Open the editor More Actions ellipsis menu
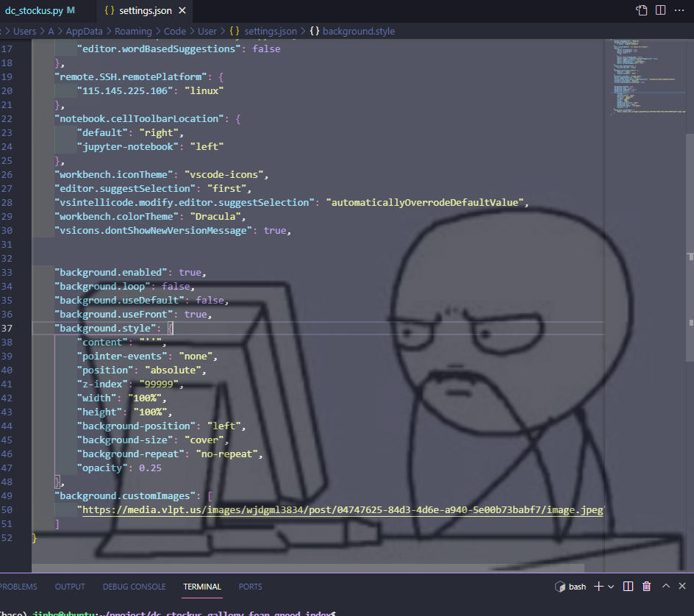The width and height of the screenshot is (694, 616). pos(679,10)
